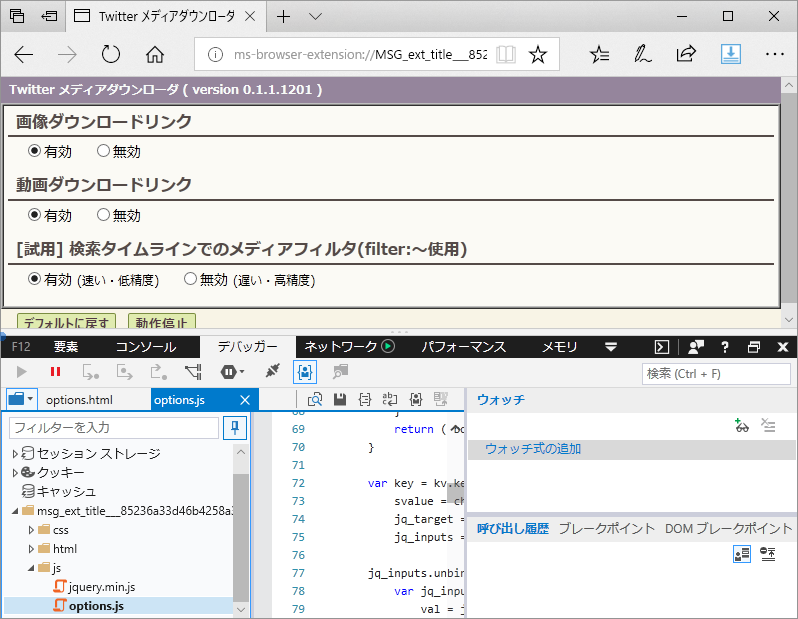The width and height of the screenshot is (798, 619).
Task: Click the Step Into debugger icon
Action: (x=91, y=373)
